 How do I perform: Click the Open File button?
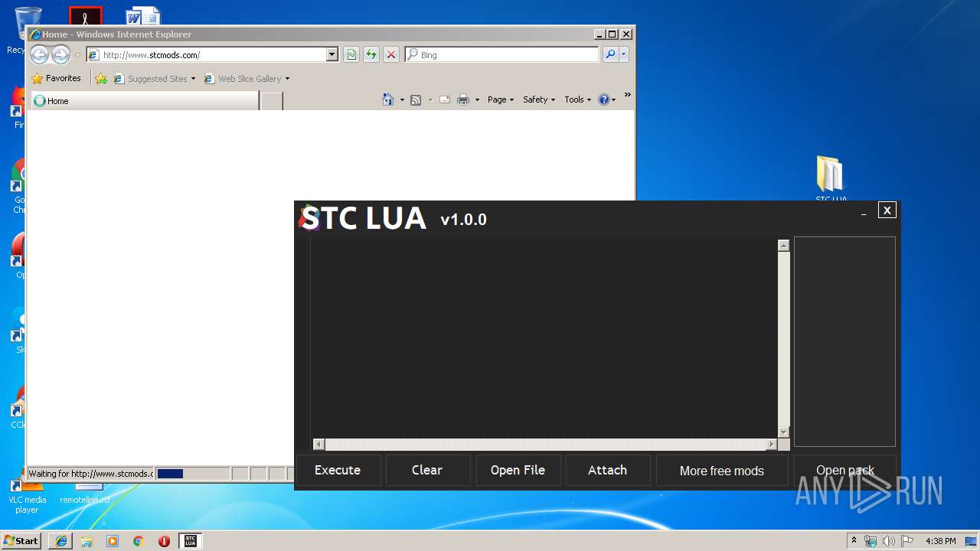tap(518, 470)
